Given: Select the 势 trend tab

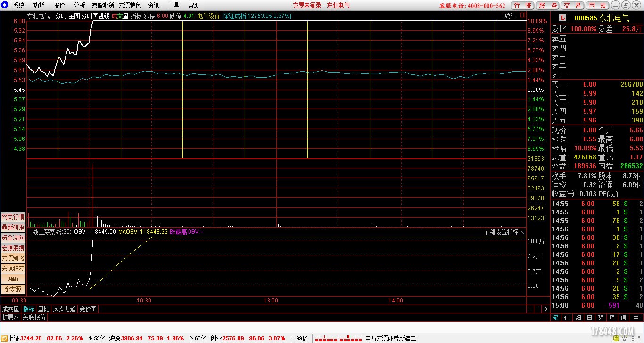Looking at the screenshot, I should point(601,318).
